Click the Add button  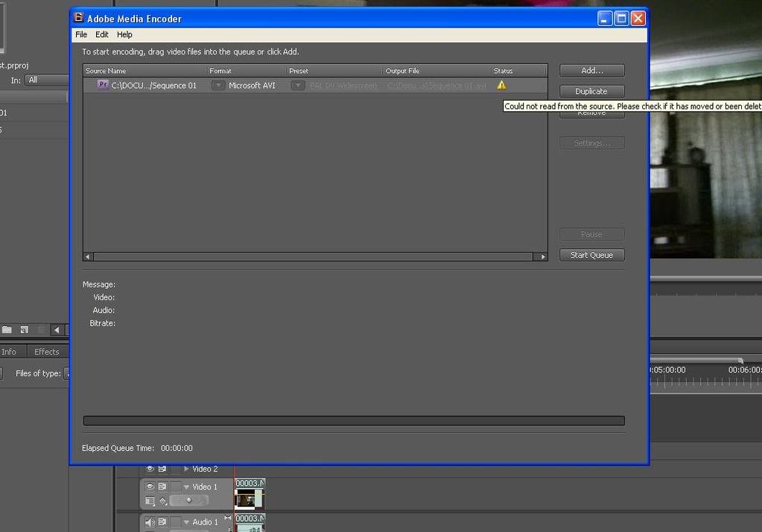[x=591, y=70]
